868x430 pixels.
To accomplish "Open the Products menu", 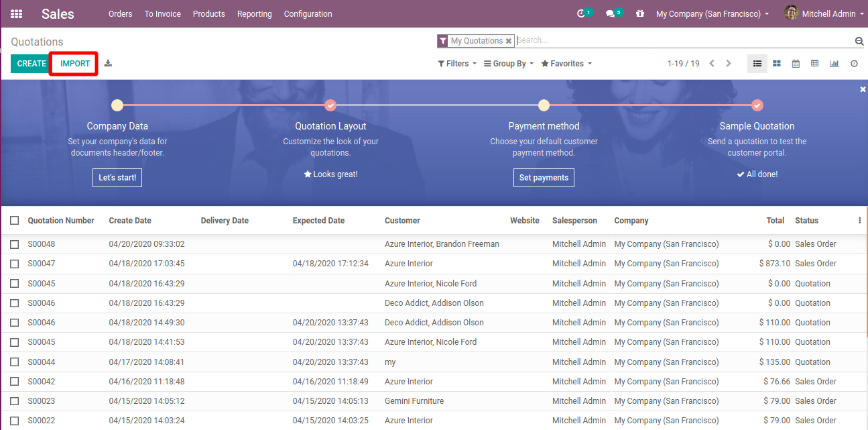I will 209,13.
